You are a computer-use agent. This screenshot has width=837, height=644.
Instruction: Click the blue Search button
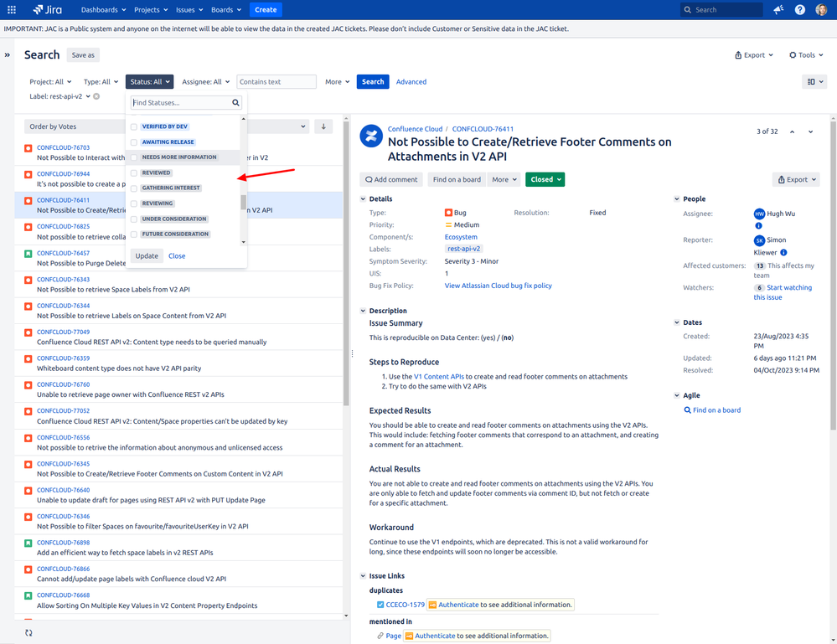click(373, 81)
